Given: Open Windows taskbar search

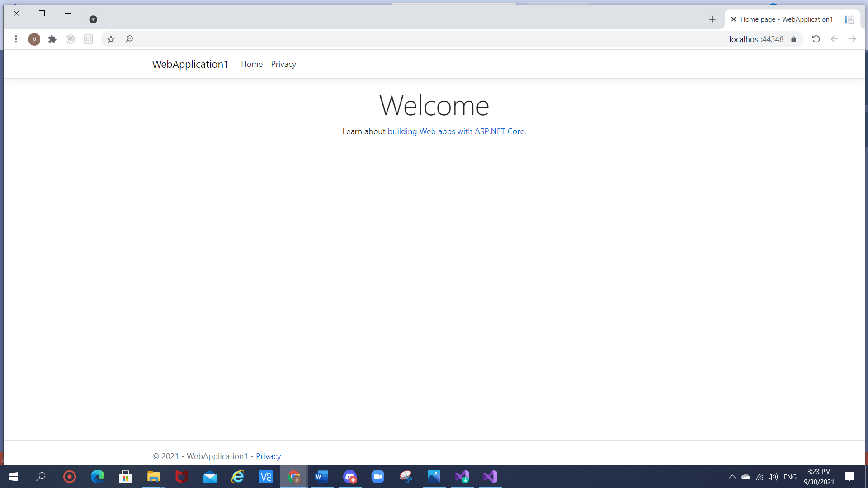Looking at the screenshot, I should tap(41, 477).
